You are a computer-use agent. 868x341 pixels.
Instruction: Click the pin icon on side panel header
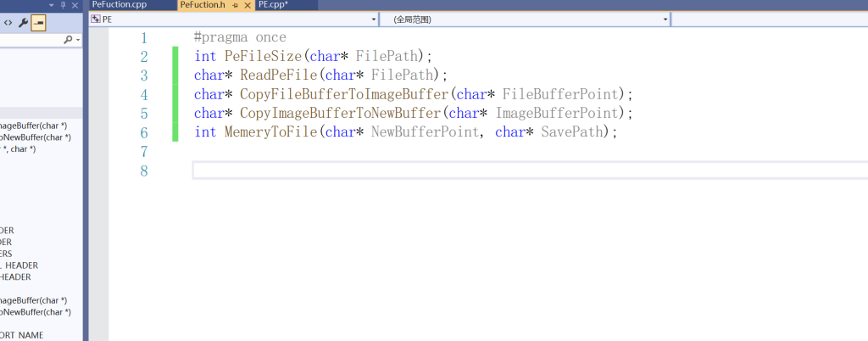coord(64,5)
